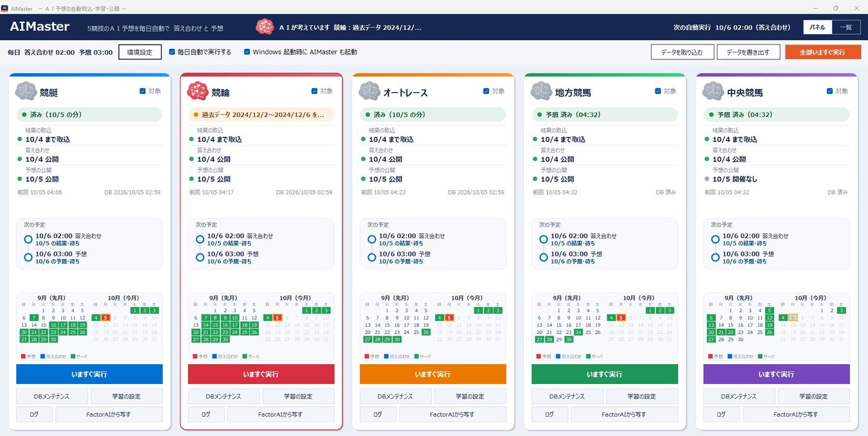Click FactorAIから写す on 競艇 card
The width and height of the screenshot is (868, 436).
click(109, 414)
